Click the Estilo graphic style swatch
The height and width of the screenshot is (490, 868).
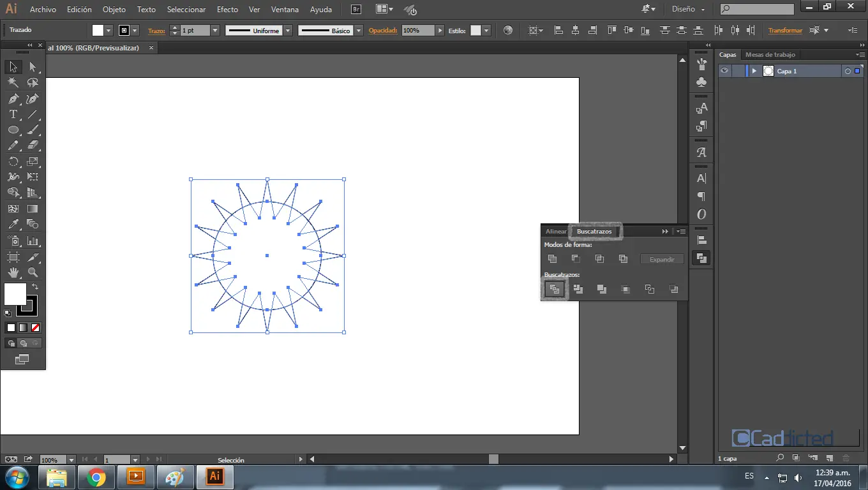point(475,31)
